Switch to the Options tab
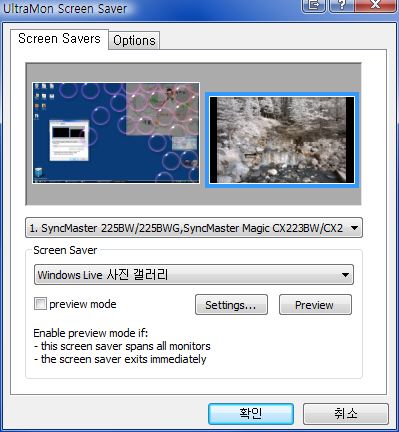 134,41
